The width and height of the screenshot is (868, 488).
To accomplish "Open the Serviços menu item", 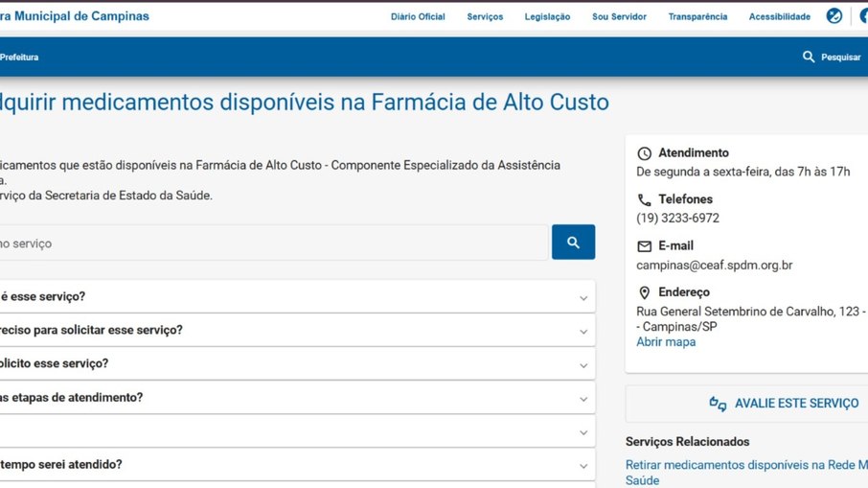I will pos(485,16).
